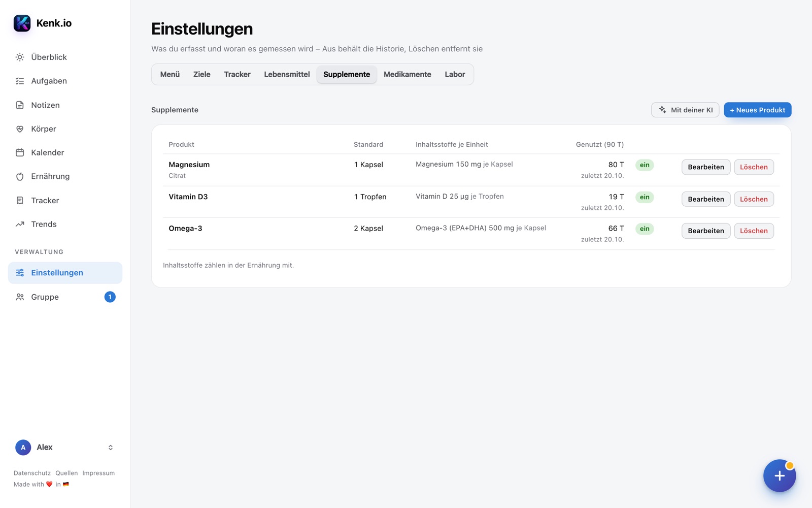
Task: Click Bearbeiten for Omega-3
Action: [706, 231]
